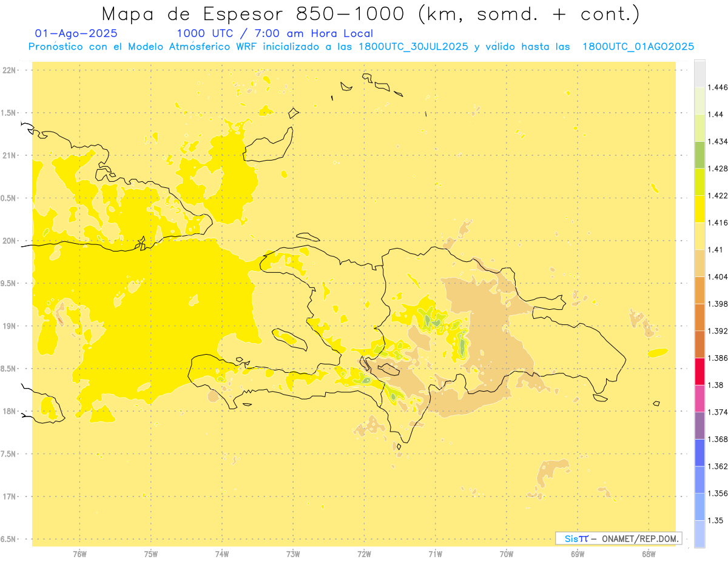Select legend value 1.38
This screenshot has height=562, width=728.
click(715, 385)
